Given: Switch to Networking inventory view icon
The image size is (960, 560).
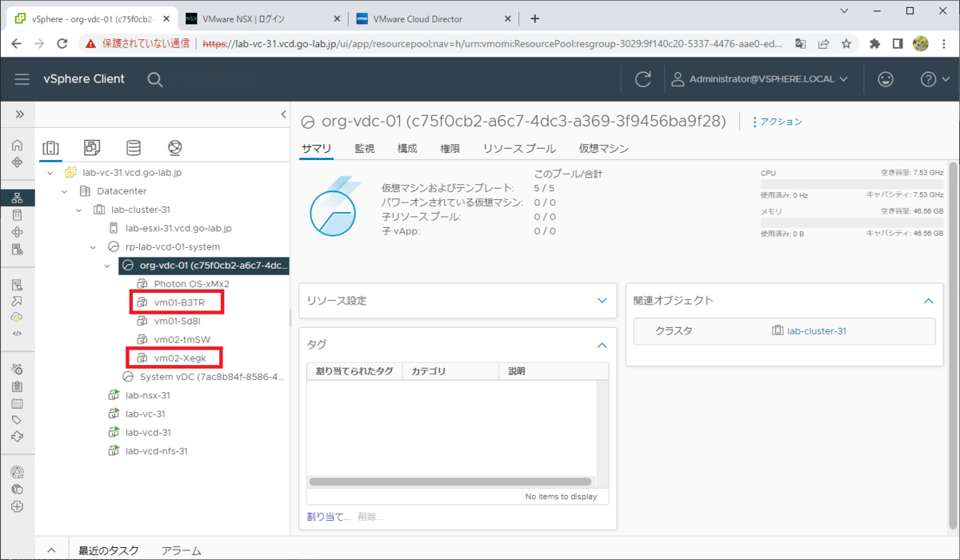Looking at the screenshot, I should (x=175, y=148).
